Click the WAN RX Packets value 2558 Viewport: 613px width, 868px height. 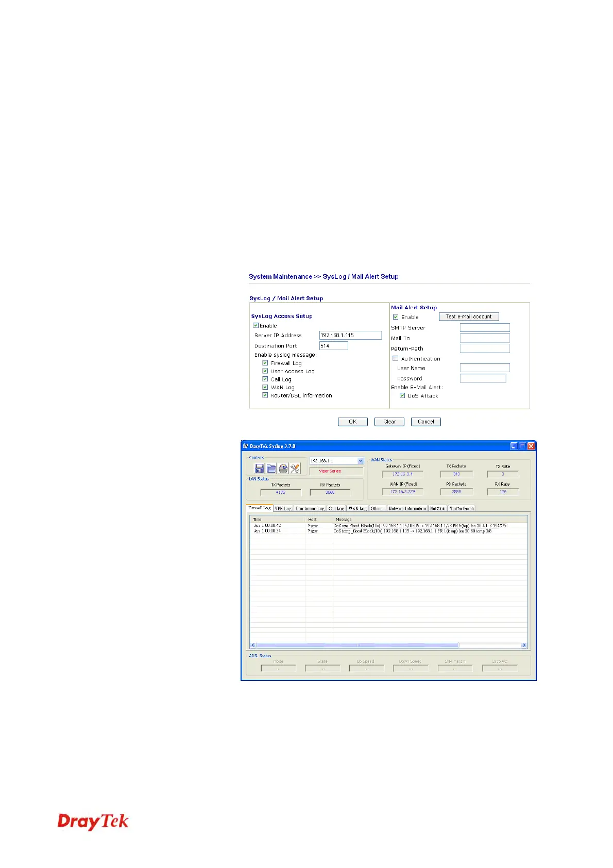tap(456, 492)
